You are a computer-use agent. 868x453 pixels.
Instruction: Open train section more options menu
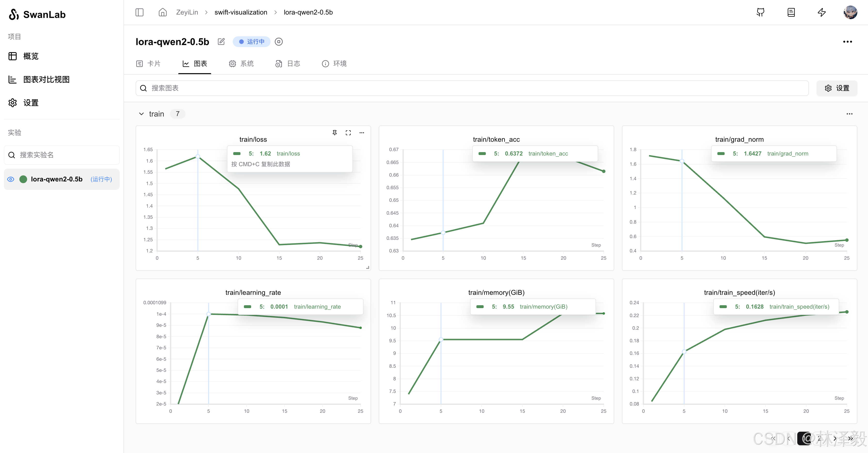tap(849, 114)
